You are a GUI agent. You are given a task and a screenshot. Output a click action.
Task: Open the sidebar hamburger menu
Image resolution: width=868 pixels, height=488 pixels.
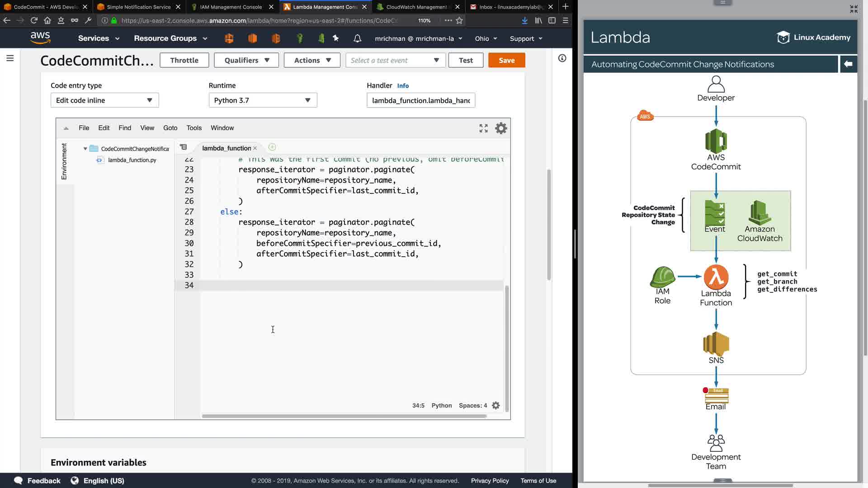tap(10, 58)
